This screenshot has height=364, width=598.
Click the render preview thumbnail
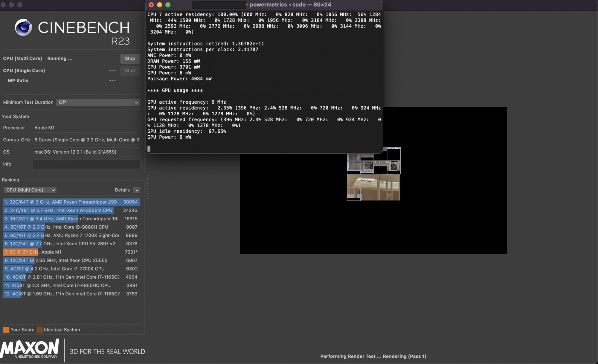(x=374, y=174)
